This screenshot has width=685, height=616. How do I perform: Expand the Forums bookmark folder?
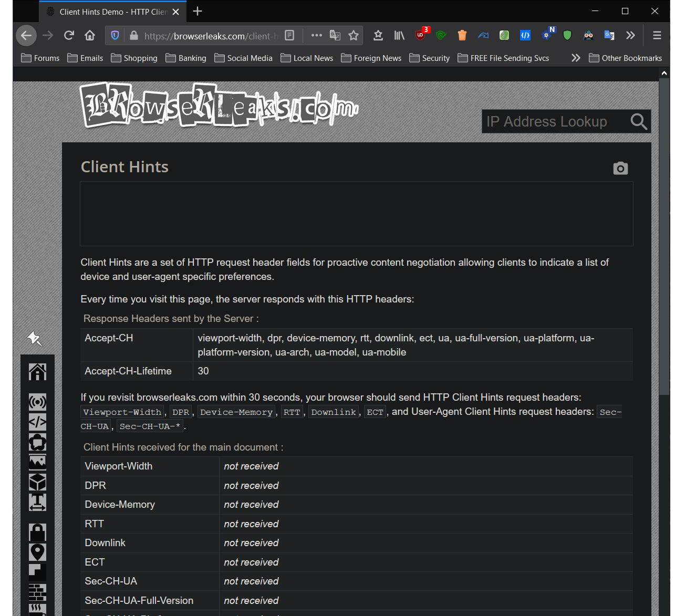tap(40, 58)
